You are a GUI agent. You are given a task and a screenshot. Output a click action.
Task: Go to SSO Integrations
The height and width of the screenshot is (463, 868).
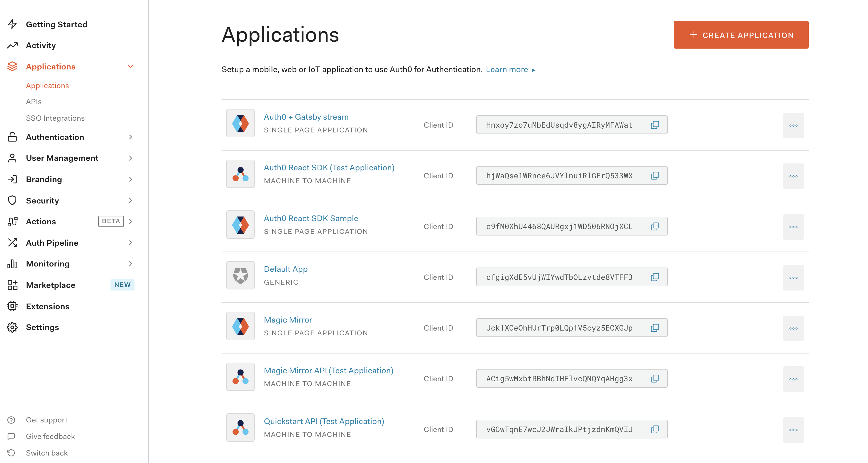click(x=55, y=118)
